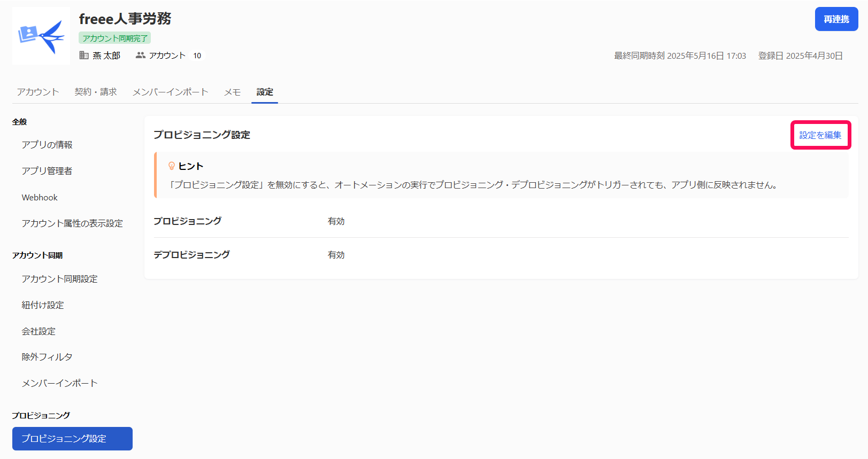This screenshot has height=459, width=868.
Task: Click the freee人事労務 title heading
Action: 125,19
